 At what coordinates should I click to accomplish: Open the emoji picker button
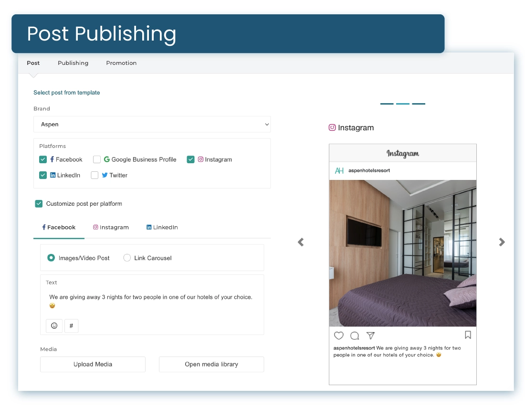point(54,325)
